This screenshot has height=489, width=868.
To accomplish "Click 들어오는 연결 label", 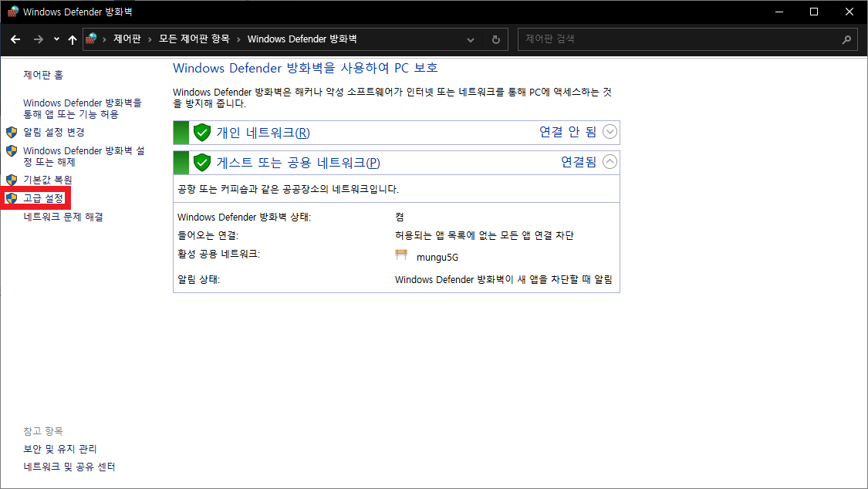I will 208,236.
